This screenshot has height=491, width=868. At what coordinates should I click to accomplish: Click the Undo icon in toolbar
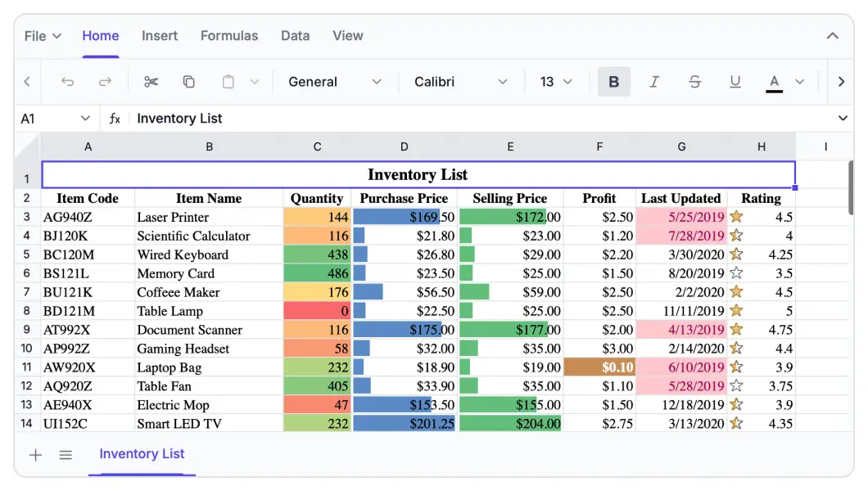click(x=68, y=82)
